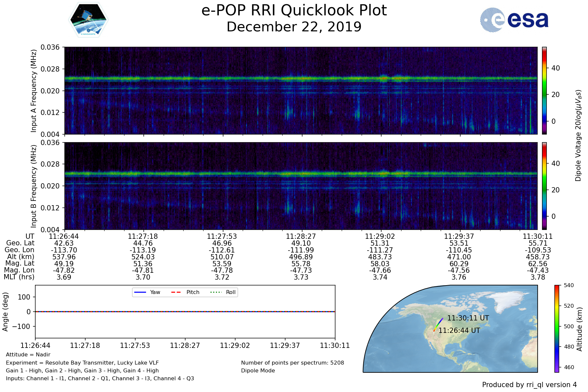
Task: Click the 11:26:44 UT map label
Action: [x=459, y=331]
